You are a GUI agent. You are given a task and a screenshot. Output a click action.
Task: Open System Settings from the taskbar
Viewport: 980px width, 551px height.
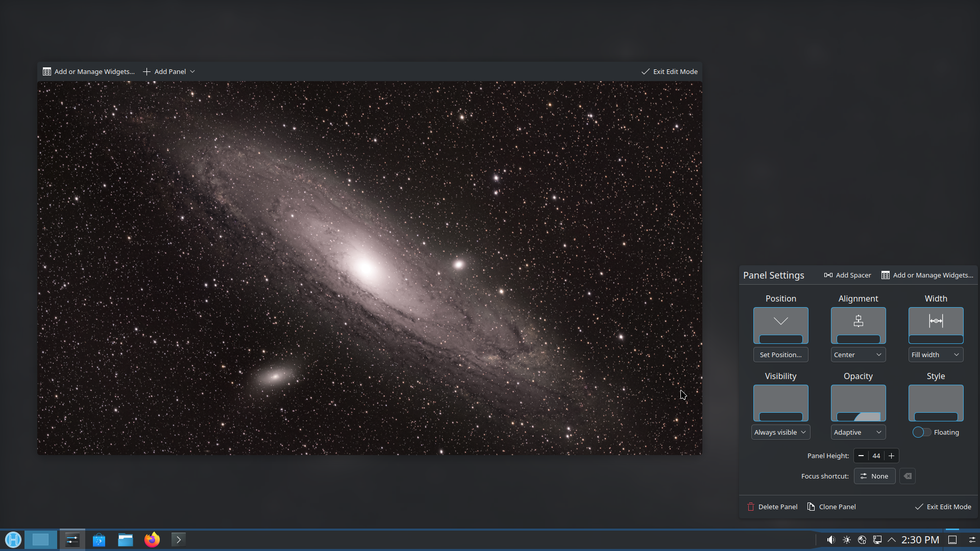[x=72, y=540]
